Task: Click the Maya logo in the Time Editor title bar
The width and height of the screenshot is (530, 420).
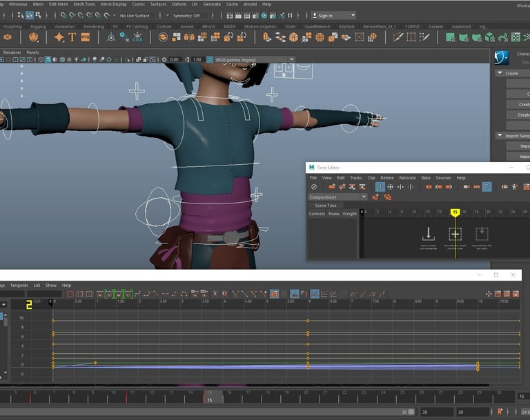Action: click(x=311, y=168)
